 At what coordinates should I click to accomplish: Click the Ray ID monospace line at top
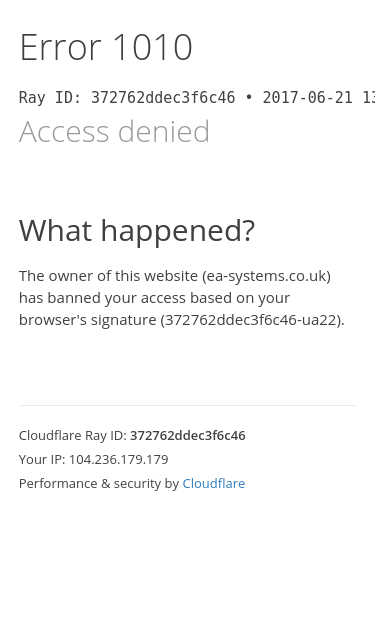197,98
